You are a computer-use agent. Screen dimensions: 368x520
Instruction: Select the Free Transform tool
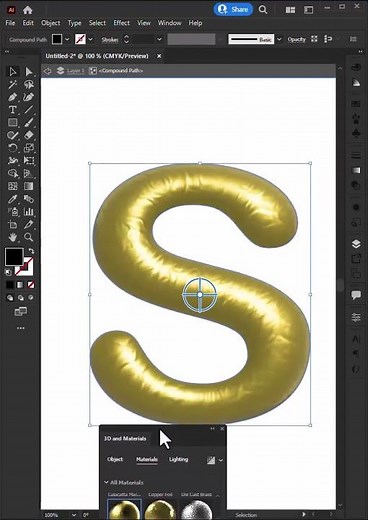tap(29, 160)
